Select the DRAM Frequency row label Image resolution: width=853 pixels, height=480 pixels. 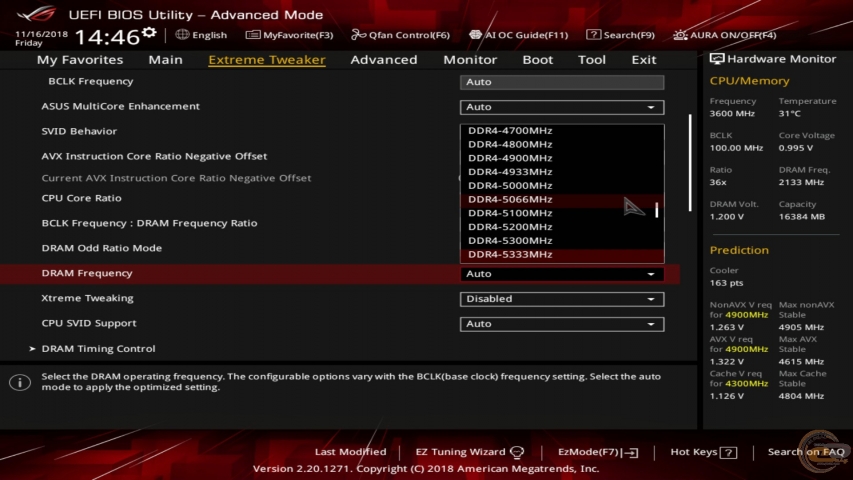click(86, 273)
